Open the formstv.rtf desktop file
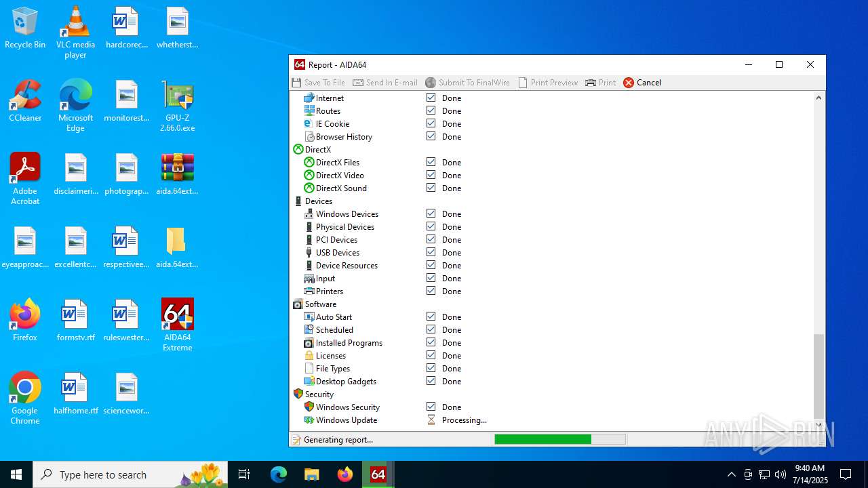 [x=75, y=320]
